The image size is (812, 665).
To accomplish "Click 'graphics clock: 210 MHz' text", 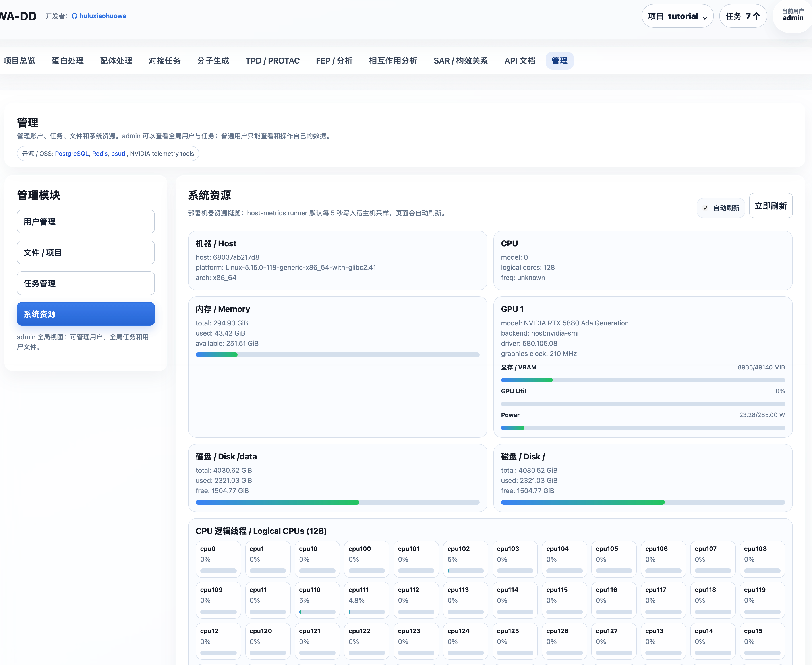I will click(x=539, y=354).
